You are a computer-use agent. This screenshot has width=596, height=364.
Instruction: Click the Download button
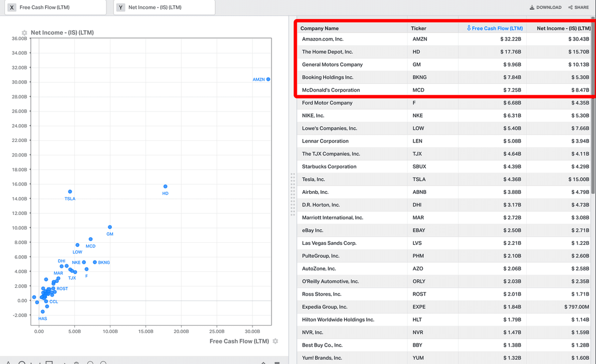pyautogui.click(x=546, y=7)
